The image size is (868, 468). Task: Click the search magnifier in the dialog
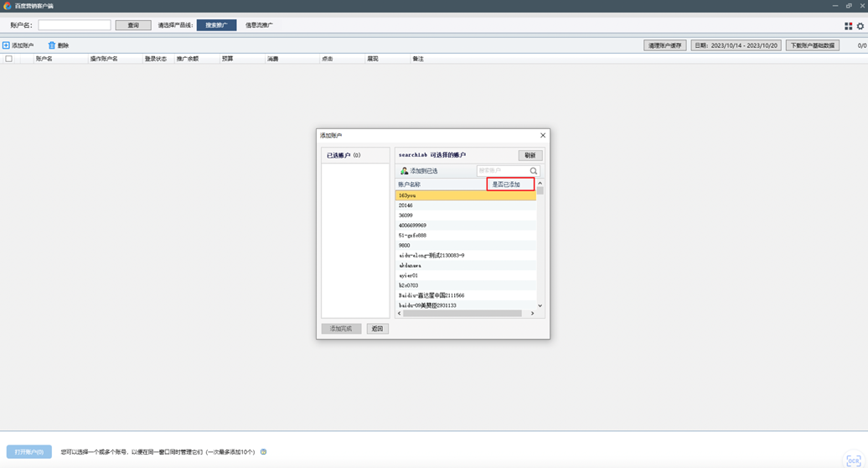[x=533, y=171]
